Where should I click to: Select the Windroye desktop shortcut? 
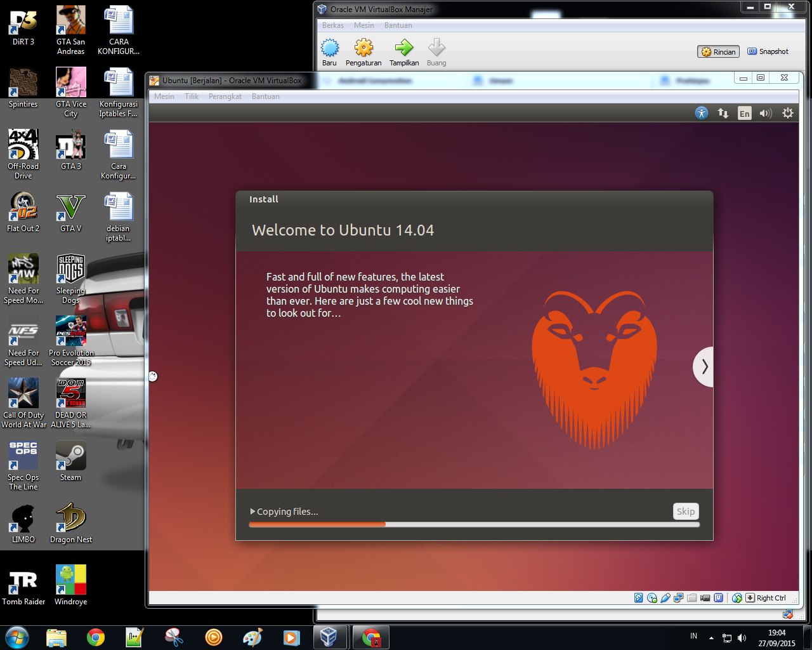pyautogui.click(x=71, y=585)
